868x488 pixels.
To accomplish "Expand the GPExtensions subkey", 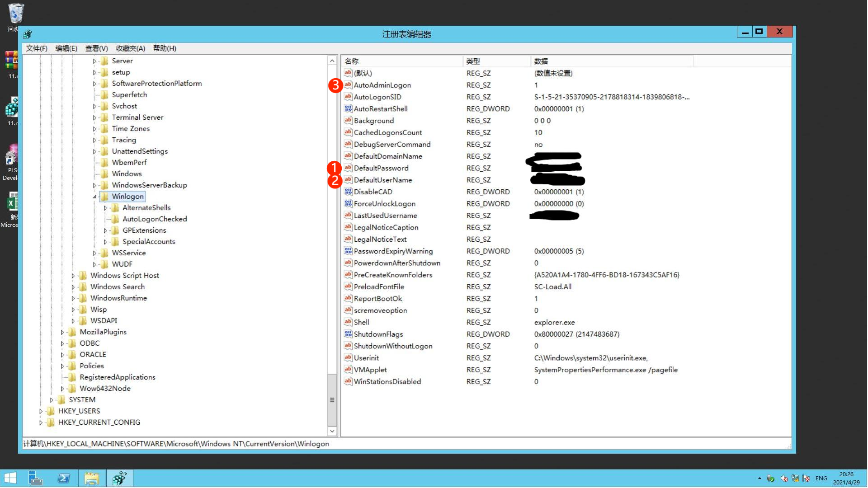I will point(105,230).
